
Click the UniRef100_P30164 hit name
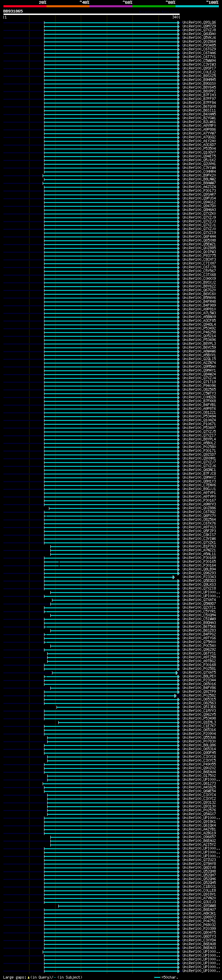click(x=199, y=566)
